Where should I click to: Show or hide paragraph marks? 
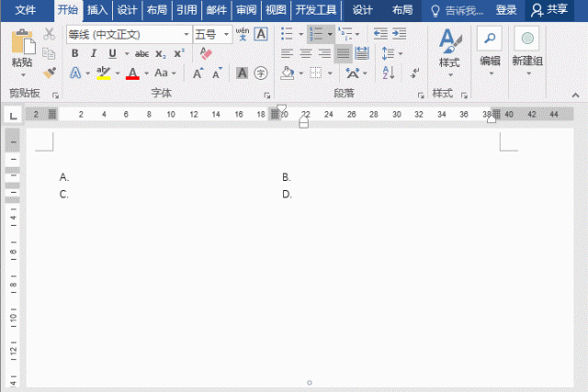pos(414,73)
